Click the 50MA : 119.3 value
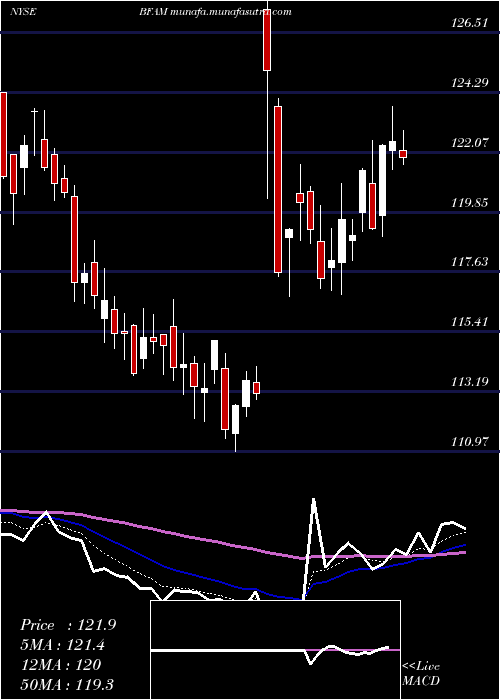Screen dimensions: 500x700 [67, 684]
